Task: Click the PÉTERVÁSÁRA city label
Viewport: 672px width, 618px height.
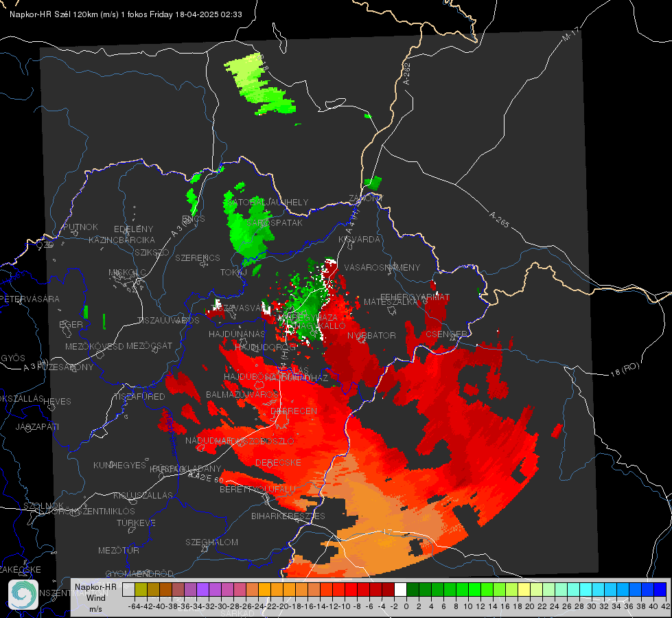Action: (x=30, y=299)
